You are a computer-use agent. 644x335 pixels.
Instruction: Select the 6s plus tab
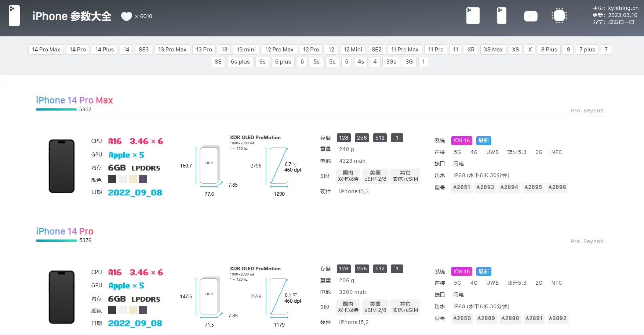(240, 62)
